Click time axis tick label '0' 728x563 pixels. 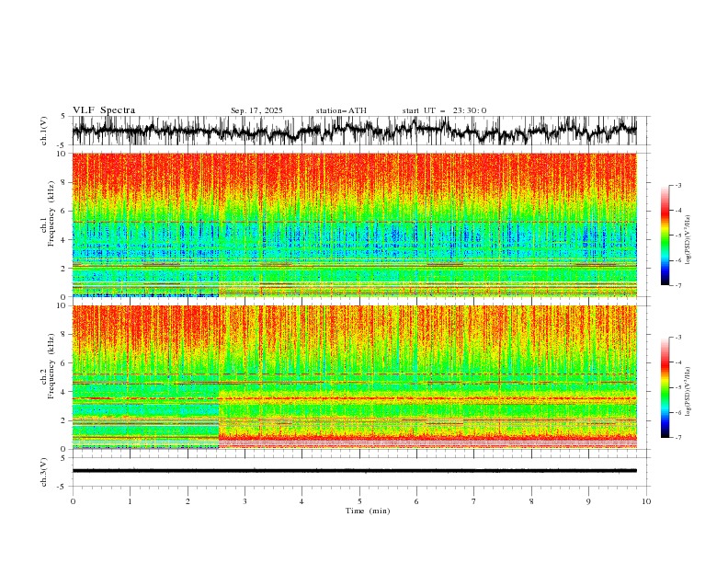click(73, 501)
